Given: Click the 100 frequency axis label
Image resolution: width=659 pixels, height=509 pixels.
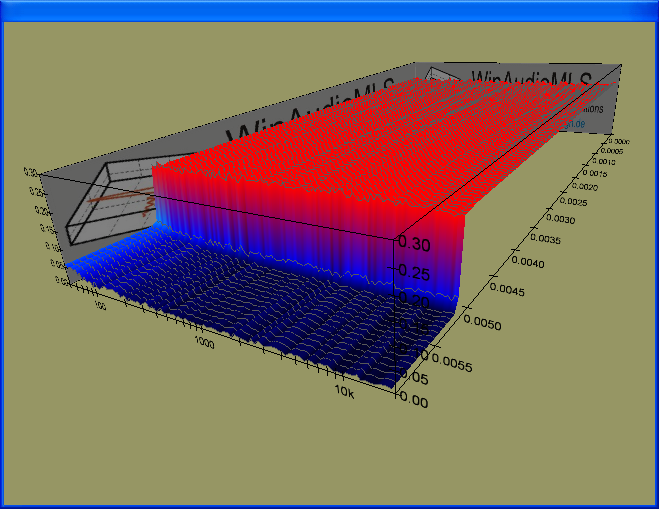Looking at the screenshot, I should point(99,304).
